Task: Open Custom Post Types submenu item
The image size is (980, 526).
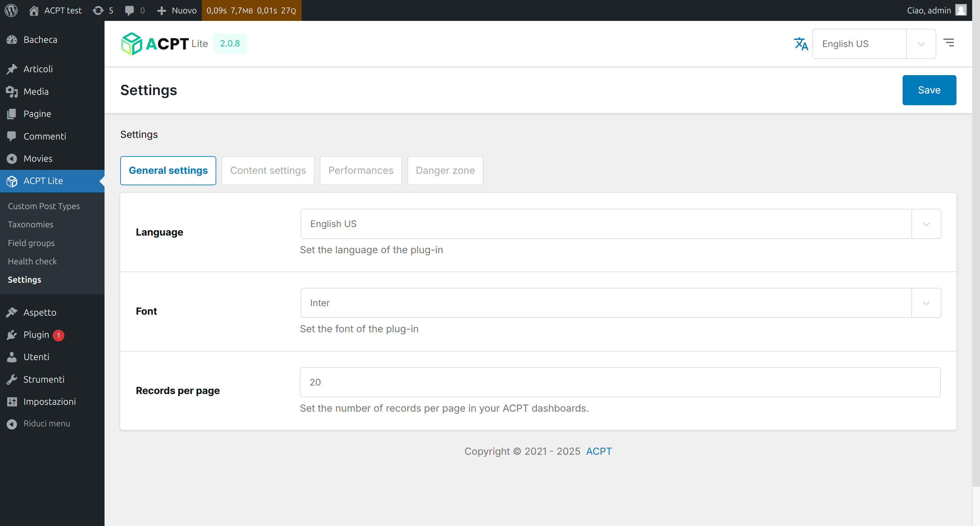Action: (x=44, y=206)
